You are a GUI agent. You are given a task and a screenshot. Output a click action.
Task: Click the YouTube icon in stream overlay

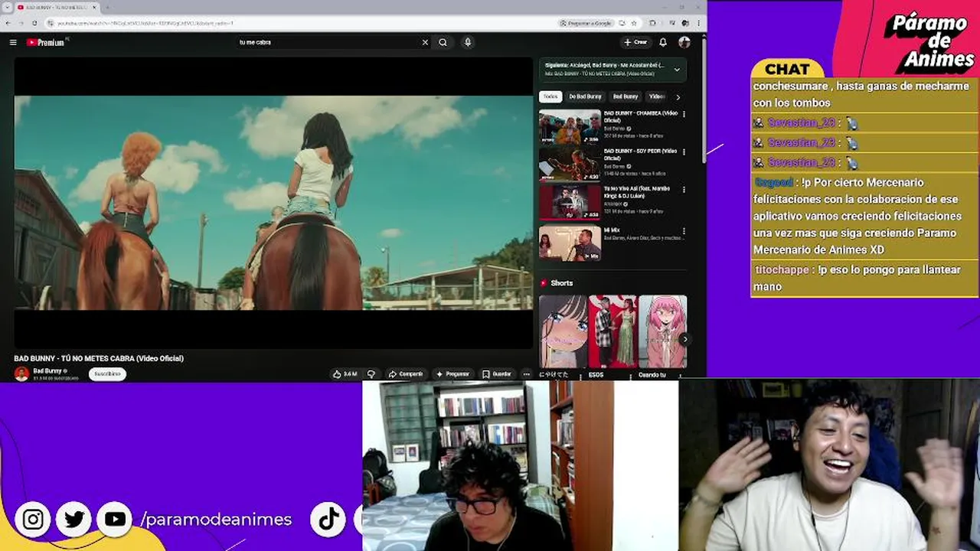pos(116,520)
